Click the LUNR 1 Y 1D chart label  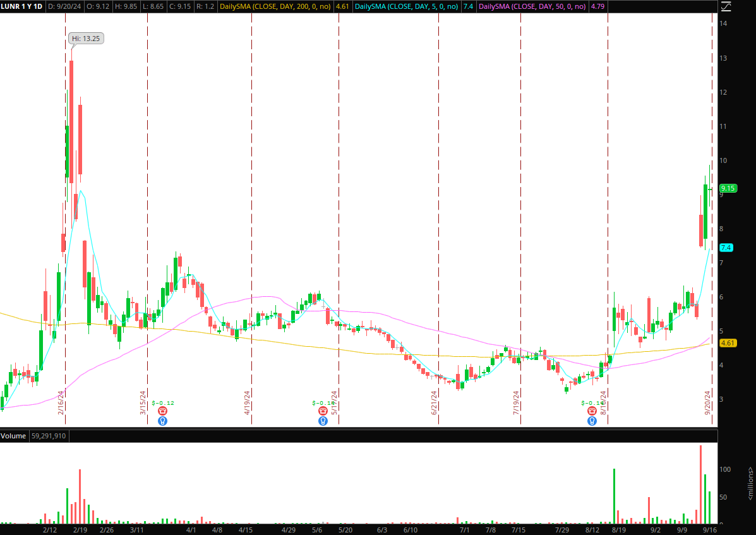tap(21, 6)
